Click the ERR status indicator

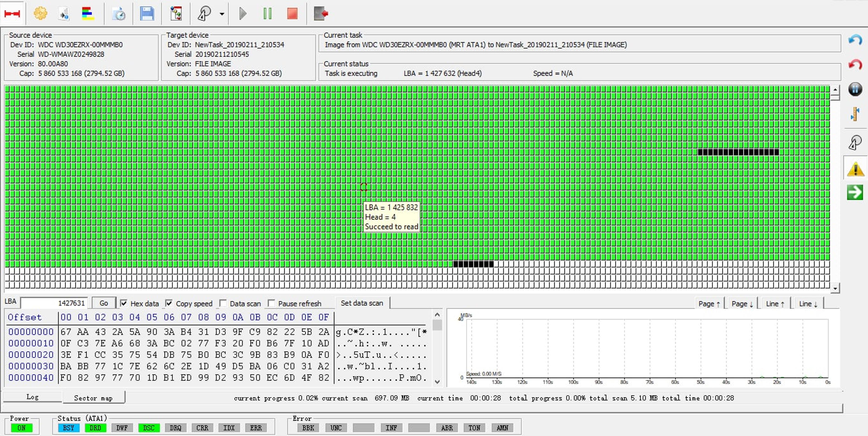tap(256, 428)
